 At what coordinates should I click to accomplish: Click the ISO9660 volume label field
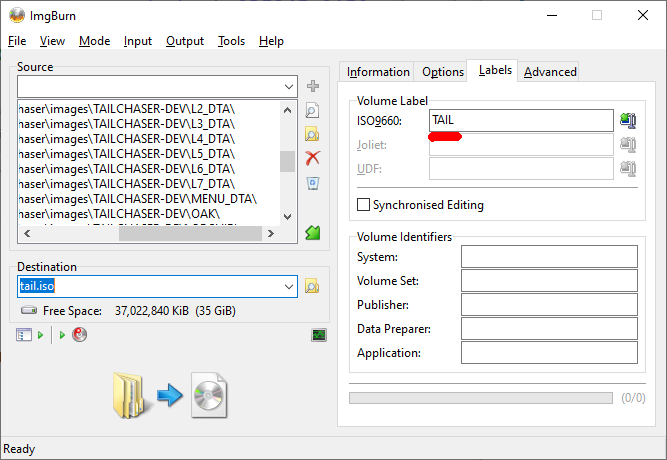click(520, 121)
